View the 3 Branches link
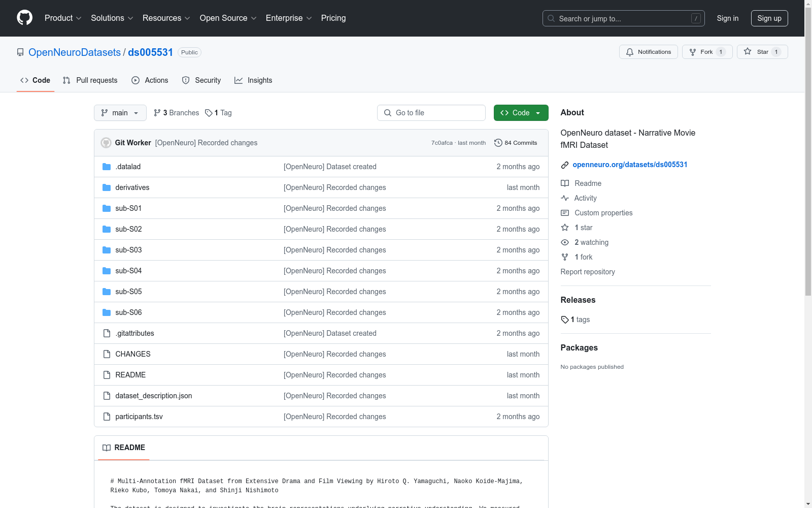The image size is (812, 508). [177, 113]
